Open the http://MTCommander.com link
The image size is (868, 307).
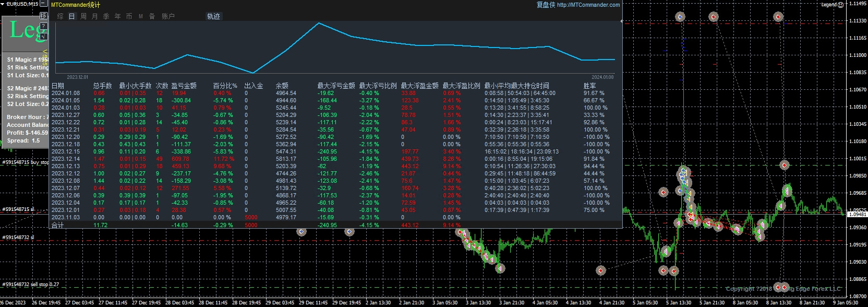click(x=588, y=5)
